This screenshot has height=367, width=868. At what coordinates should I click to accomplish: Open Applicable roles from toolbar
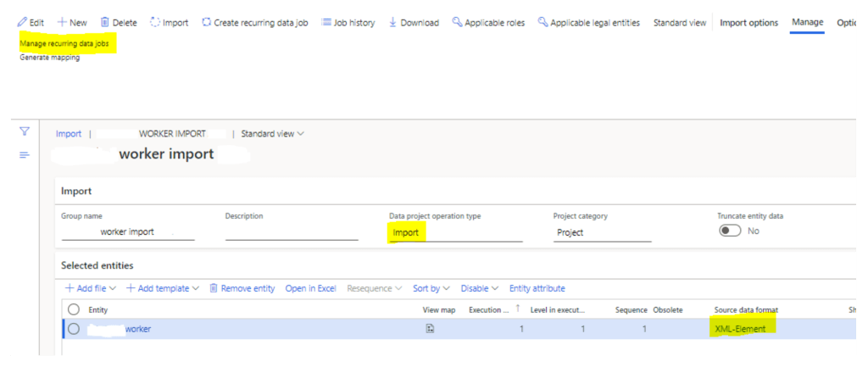click(487, 22)
